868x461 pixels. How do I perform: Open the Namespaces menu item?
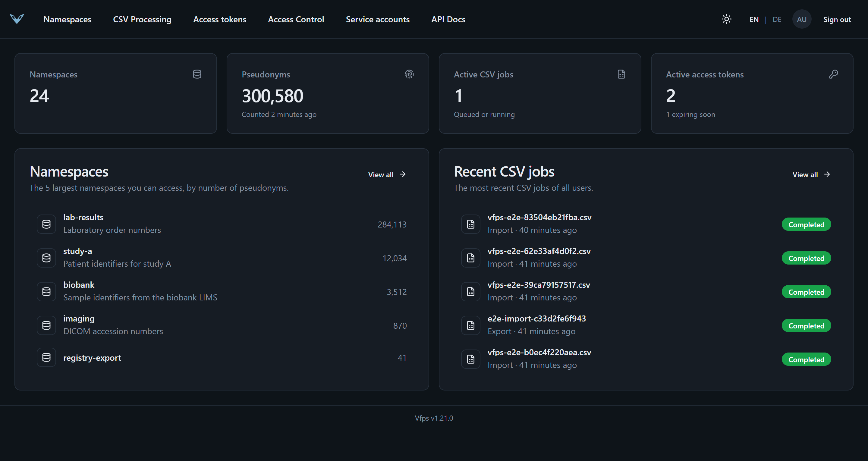pos(68,20)
